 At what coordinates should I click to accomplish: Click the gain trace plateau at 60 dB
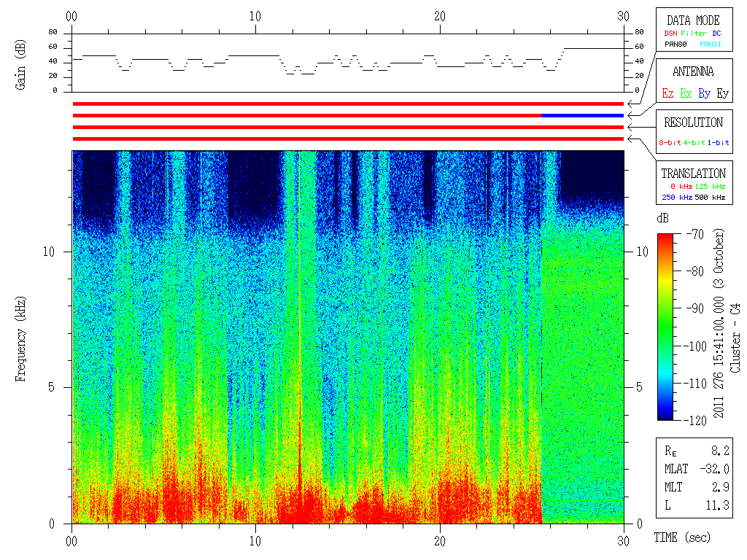pos(594,49)
